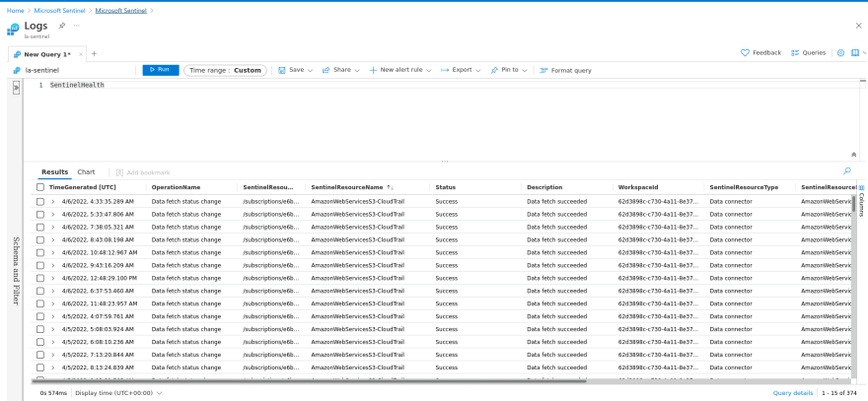This screenshot has width=868, height=401.
Task: Open the documentation book icon
Action: tap(855, 53)
